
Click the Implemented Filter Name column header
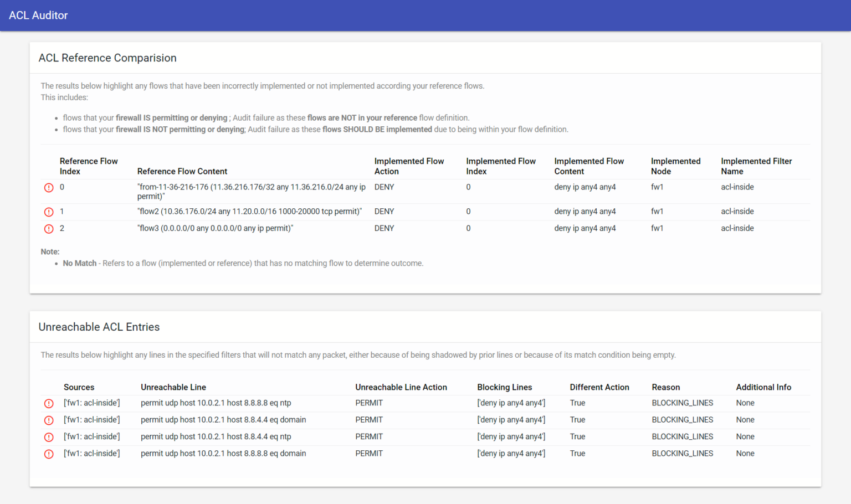click(756, 166)
